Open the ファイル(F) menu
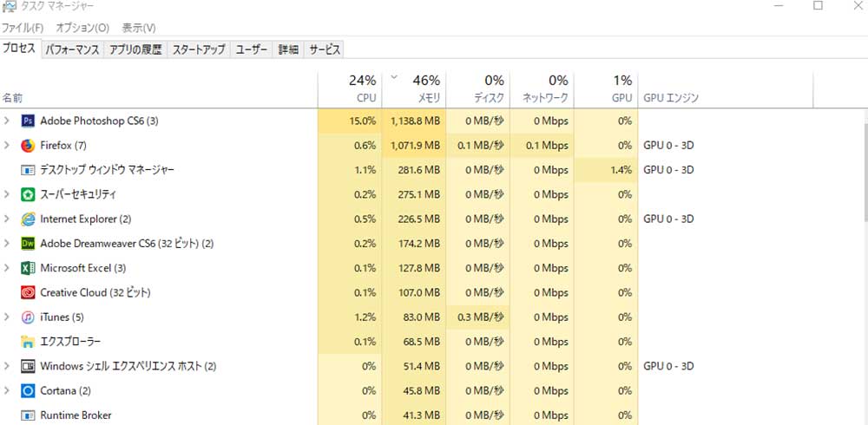 tap(23, 28)
